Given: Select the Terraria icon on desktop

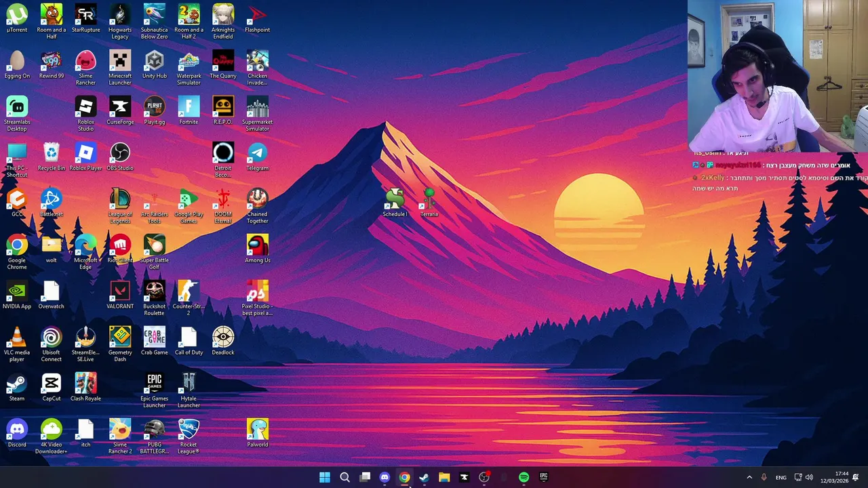Looking at the screenshot, I should 429,203.
